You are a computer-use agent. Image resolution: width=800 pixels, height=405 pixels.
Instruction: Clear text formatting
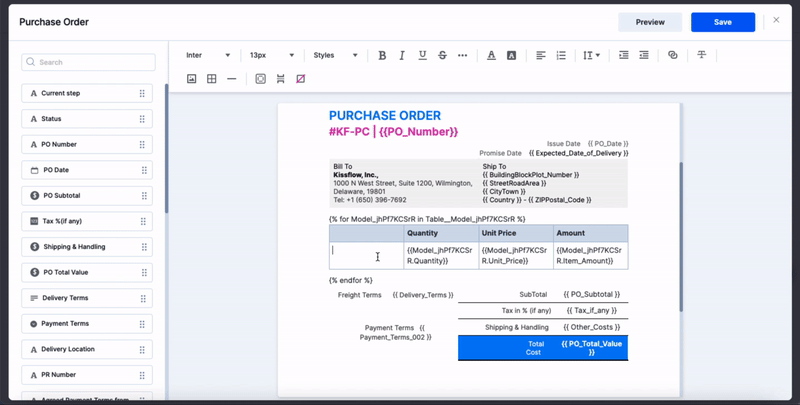tap(702, 55)
